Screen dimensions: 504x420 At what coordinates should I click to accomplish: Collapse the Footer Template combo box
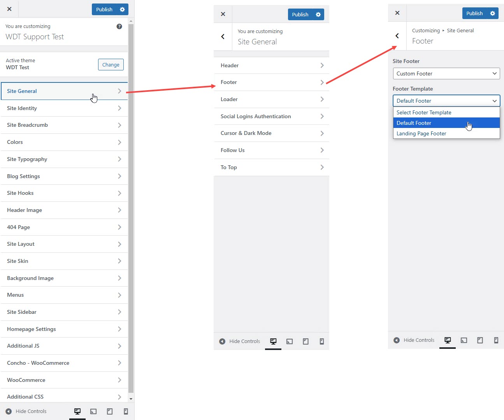[x=446, y=101]
